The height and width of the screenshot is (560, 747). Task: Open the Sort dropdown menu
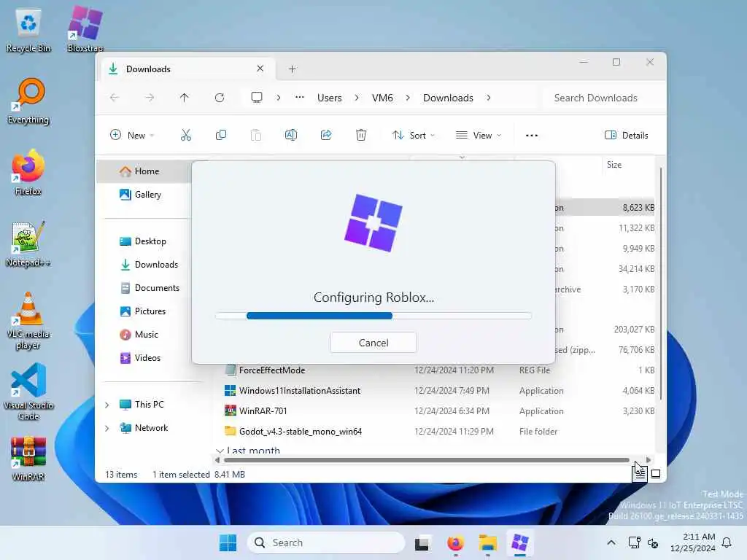(413, 135)
